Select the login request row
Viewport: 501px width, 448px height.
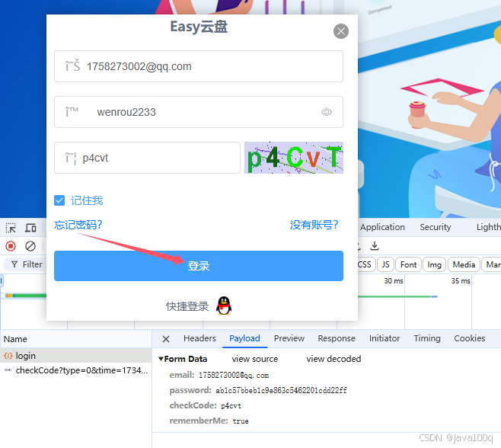pos(75,356)
